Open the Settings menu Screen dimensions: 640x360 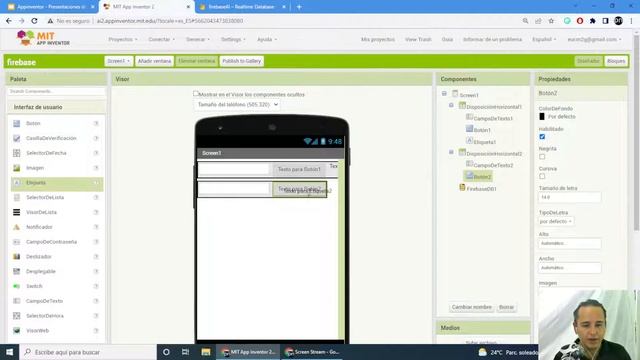233,40
